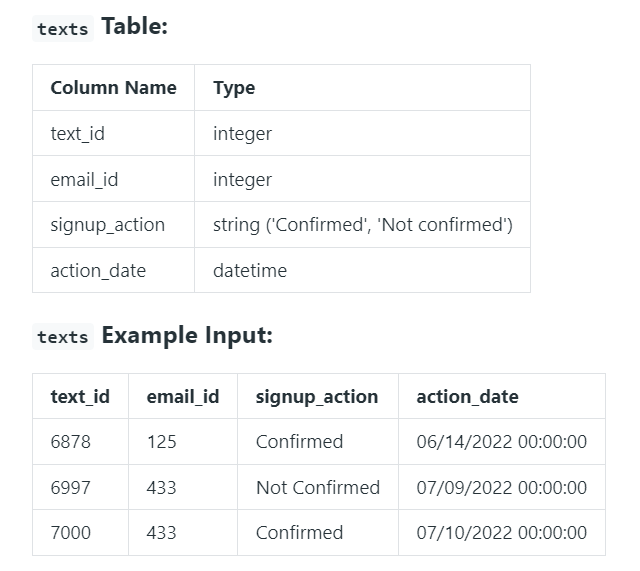The image size is (640, 571).
Task: Select the text_id cell in schema table
Action: [113, 133]
